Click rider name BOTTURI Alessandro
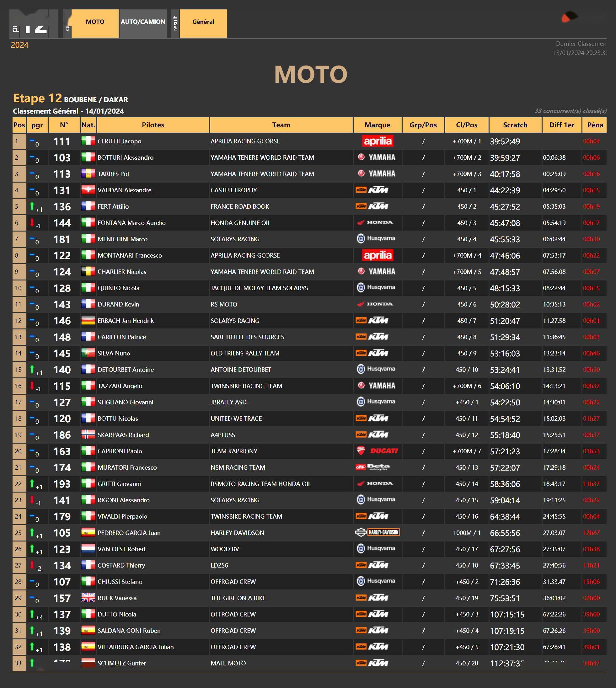The width and height of the screenshot is (616, 688). pyautogui.click(x=126, y=158)
